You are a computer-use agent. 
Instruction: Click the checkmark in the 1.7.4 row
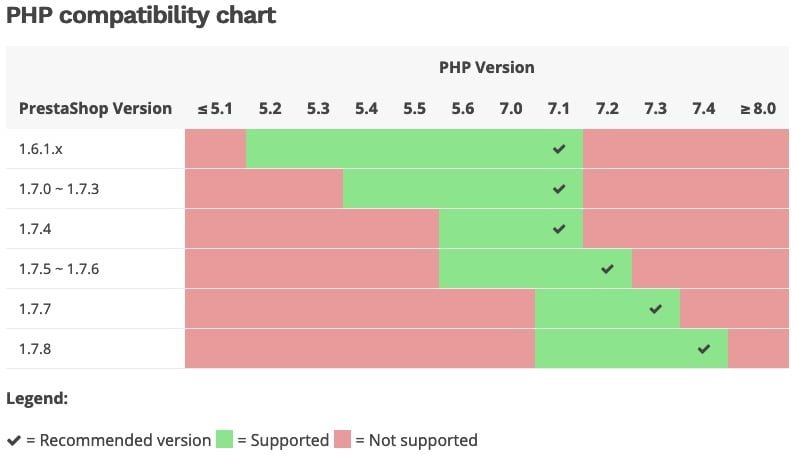[x=559, y=229]
